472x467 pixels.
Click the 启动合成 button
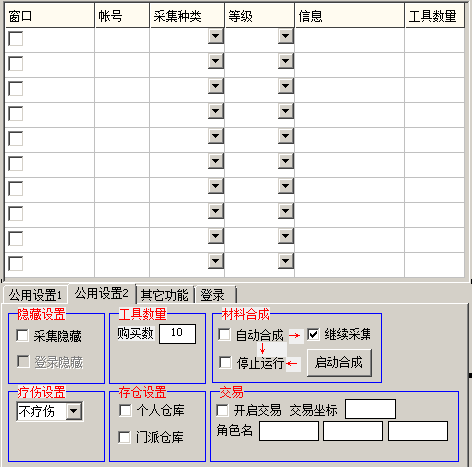(x=339, y=363)
